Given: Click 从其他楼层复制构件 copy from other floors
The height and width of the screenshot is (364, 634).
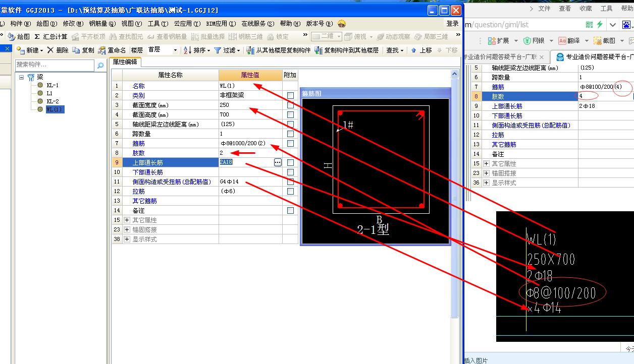Looking at the screenshot, I should point(279,50).
